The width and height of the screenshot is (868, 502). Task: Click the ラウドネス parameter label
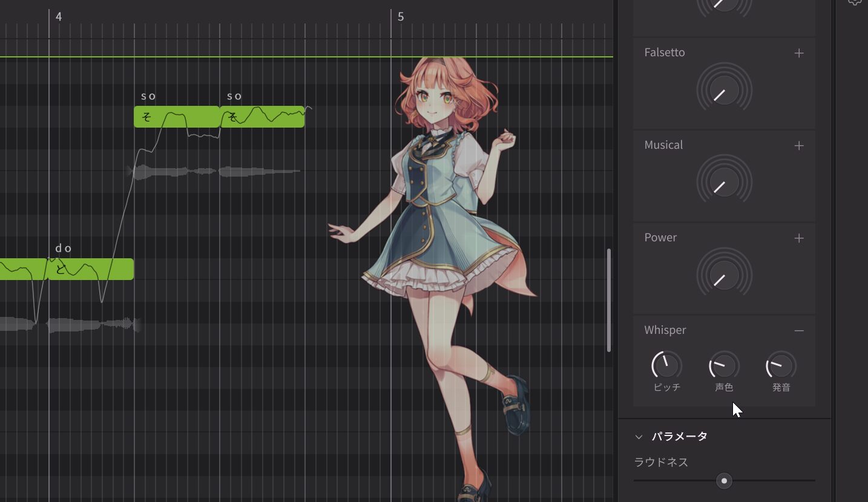click(661, 463)
